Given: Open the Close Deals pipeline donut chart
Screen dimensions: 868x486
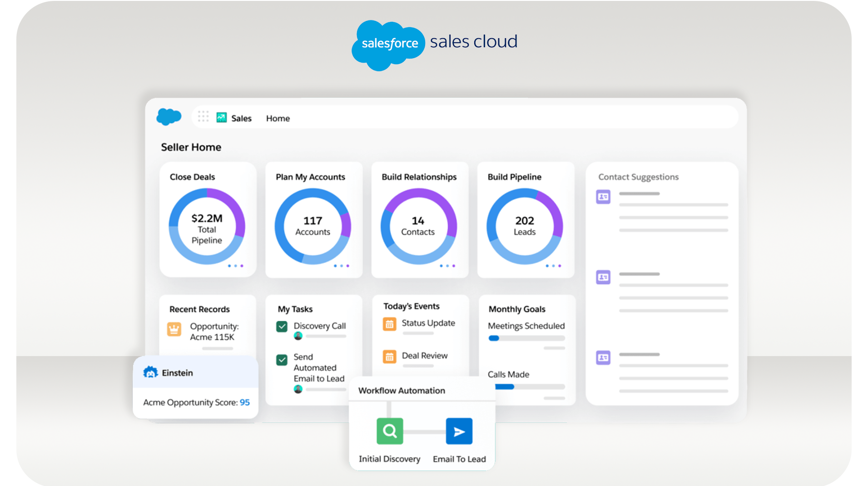Looking at the screenshot, I should pos(207,226).
